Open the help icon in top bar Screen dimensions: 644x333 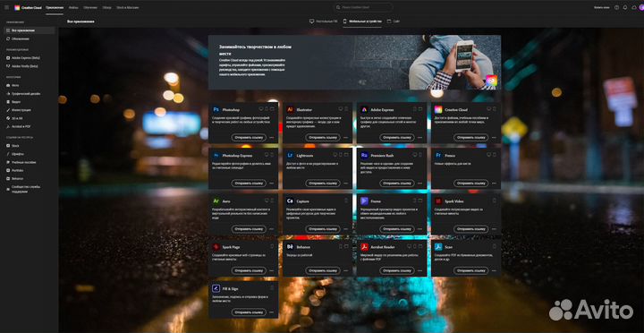(616, 7)
